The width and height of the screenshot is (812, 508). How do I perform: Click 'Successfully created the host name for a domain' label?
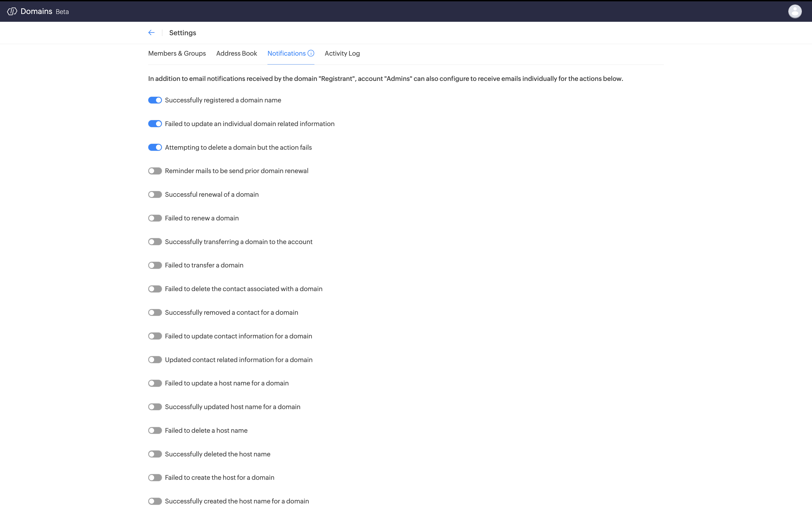pos(237,501)
